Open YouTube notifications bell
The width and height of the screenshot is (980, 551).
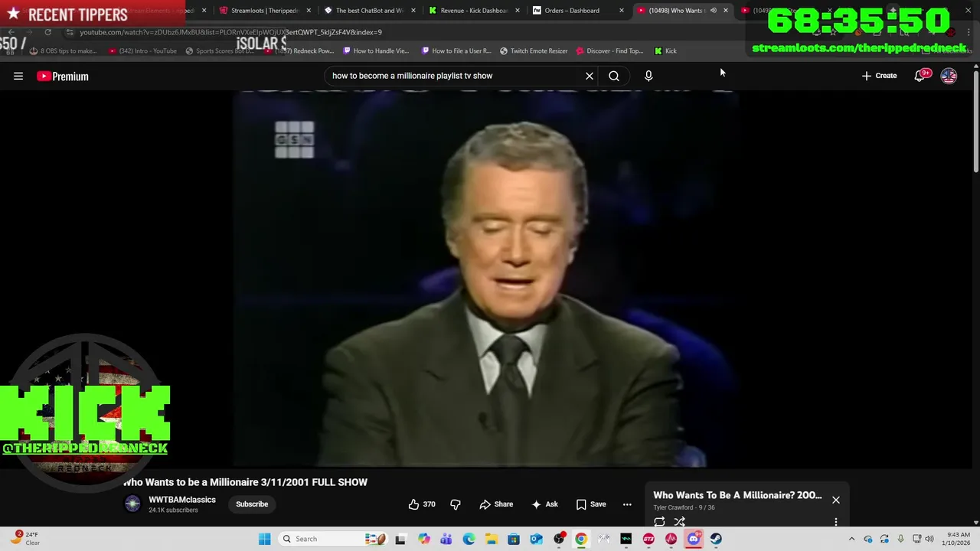click(920, 76)
